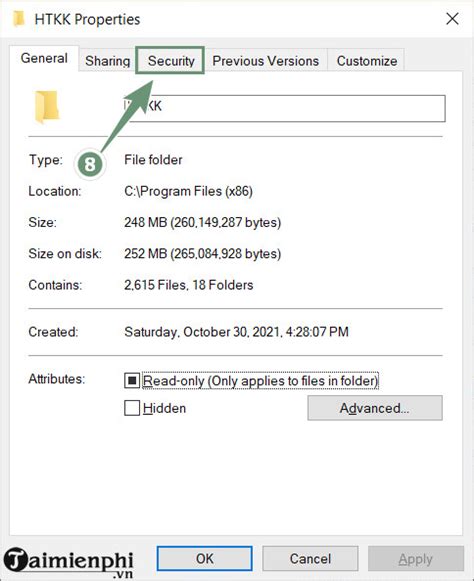Toggle the Read-only attribute checkbox
474x581 pixels.
[x=132, y=380]
